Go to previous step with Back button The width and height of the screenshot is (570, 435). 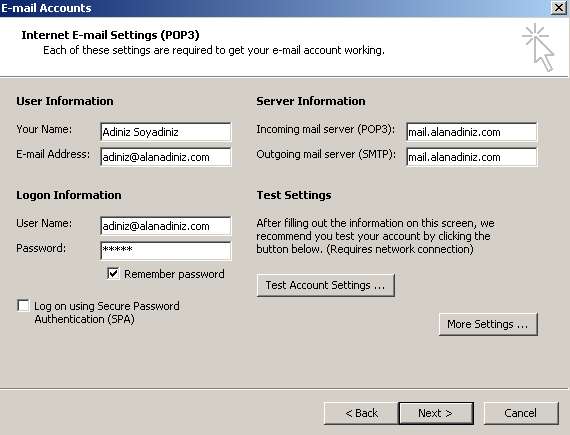(361, 413)
